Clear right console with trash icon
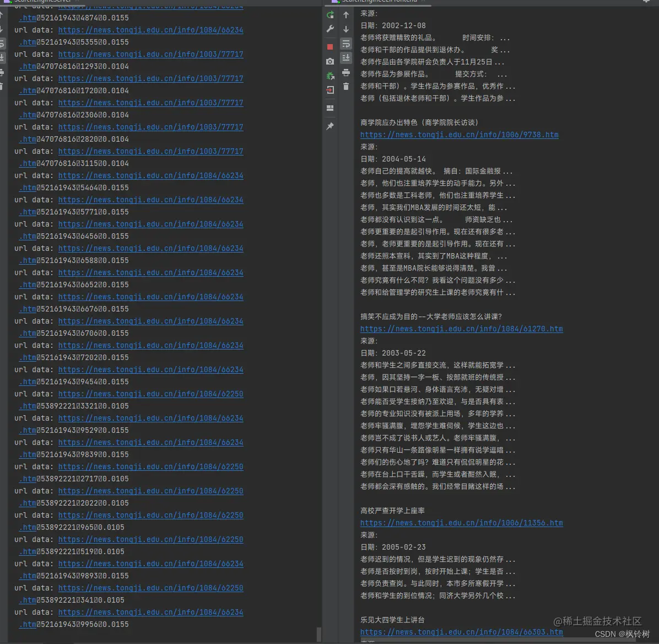Screen dimensions: 659x644 pyautogui.click(x=346, y=86)
